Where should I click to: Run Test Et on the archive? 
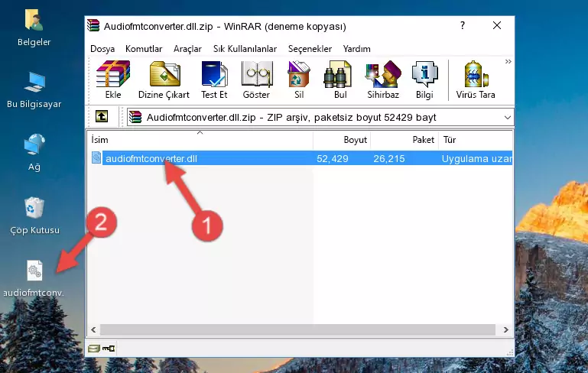[x=214, y=79]
